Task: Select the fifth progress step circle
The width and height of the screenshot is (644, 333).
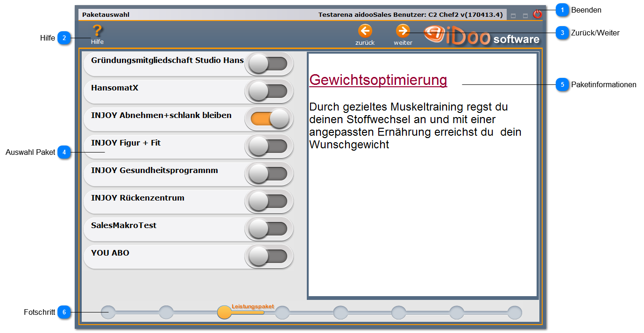Action: (340, 312)
